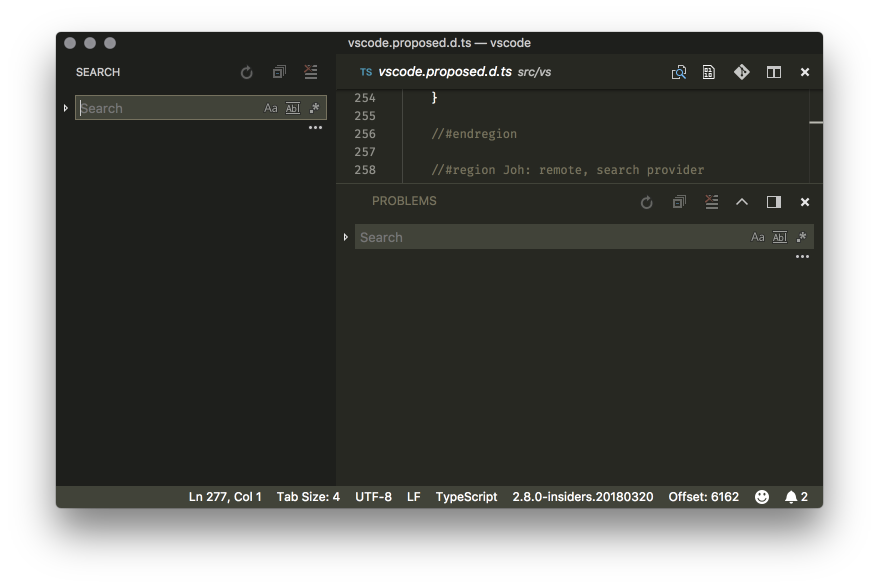
Task: Show the file in binary/hex view
Action: click(x=708, y=72)
